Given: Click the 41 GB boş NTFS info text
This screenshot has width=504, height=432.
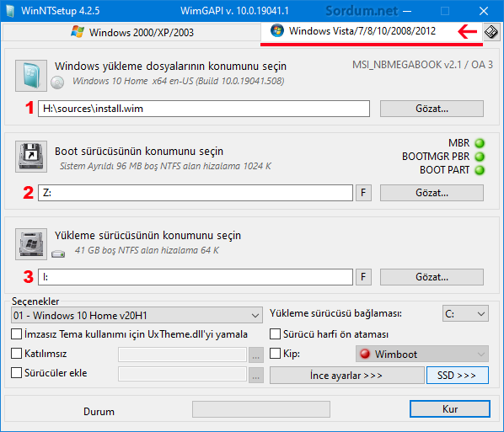Looking at the screenshot, I should pyautogui.click(x=147, y=250).
